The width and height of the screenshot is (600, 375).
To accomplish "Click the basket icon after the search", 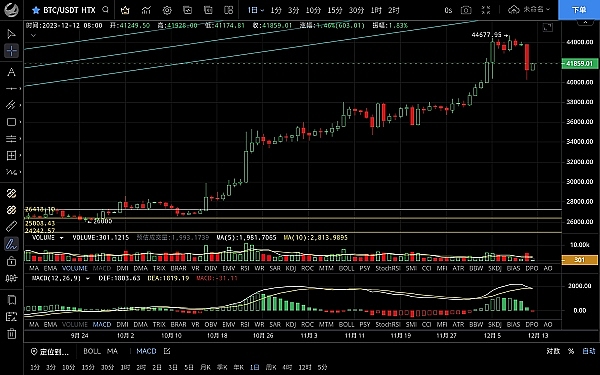I will pyautogui.click(x=125, y=10).
